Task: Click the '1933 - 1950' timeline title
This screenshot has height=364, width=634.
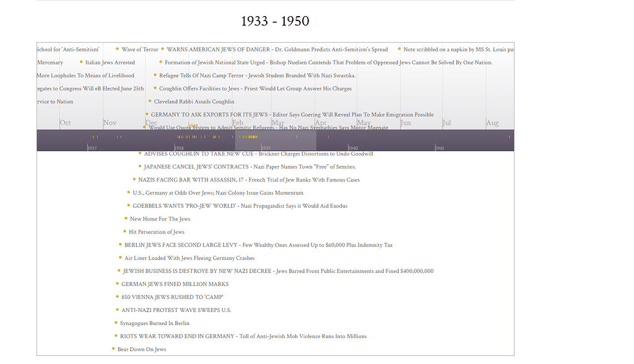Action: [275, 20]
